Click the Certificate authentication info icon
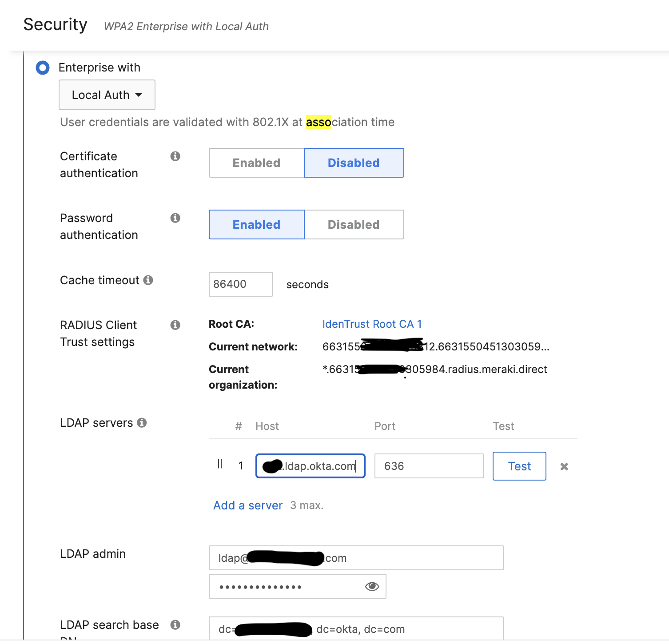Viewport: 669px width, 644px height. pos(175,156)
